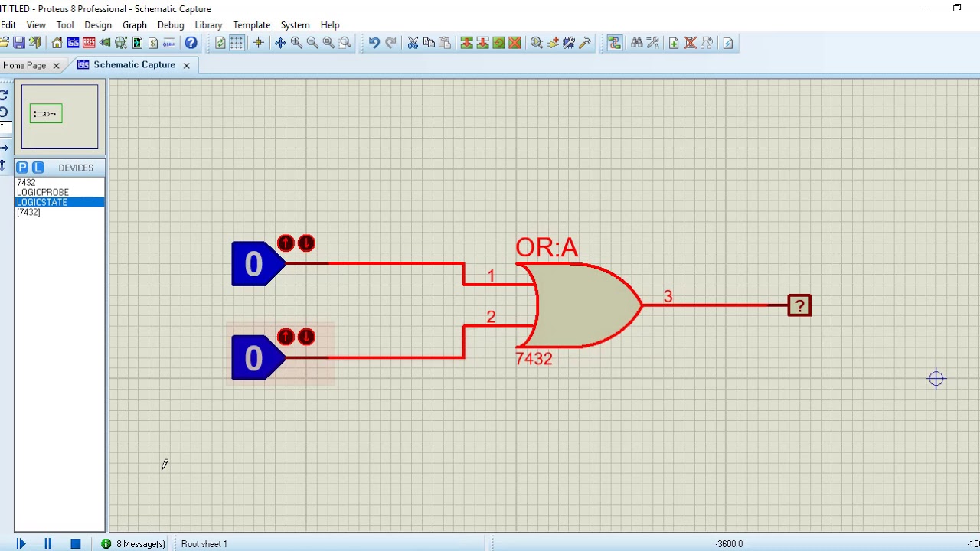This screenshot has width=980, height=551.
Task: Click the Packaging Tool chip icon
Action: coord(569,43)
